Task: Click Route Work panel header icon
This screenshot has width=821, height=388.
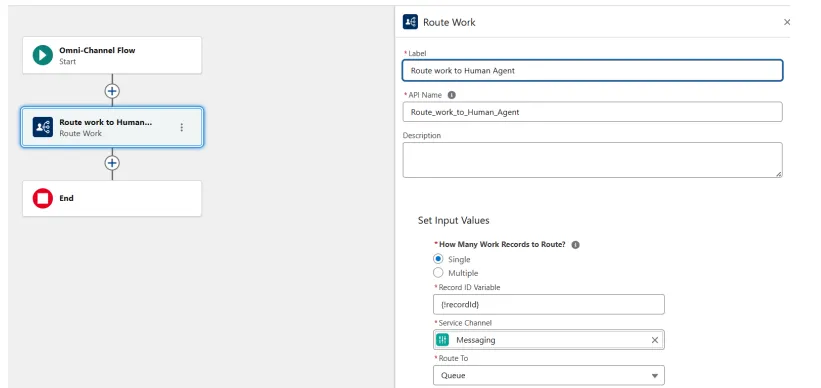Action: 410,22
